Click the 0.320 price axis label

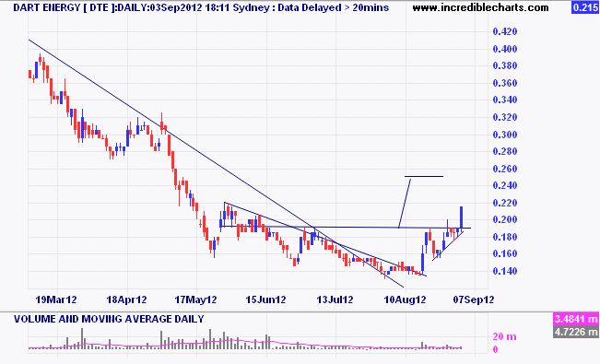[x=505, y=117]
